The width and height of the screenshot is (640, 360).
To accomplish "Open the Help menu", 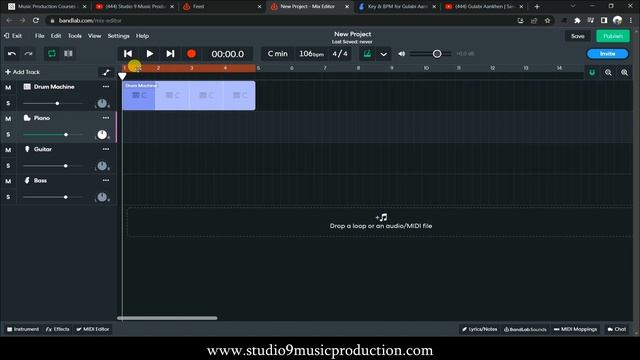I will point(142,36).
